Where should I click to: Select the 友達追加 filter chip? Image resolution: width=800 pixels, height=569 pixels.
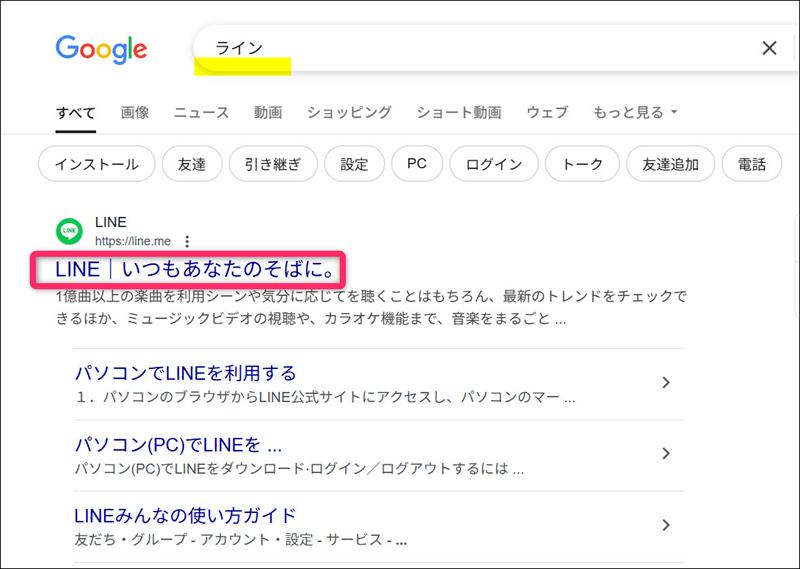click(670, 164)
